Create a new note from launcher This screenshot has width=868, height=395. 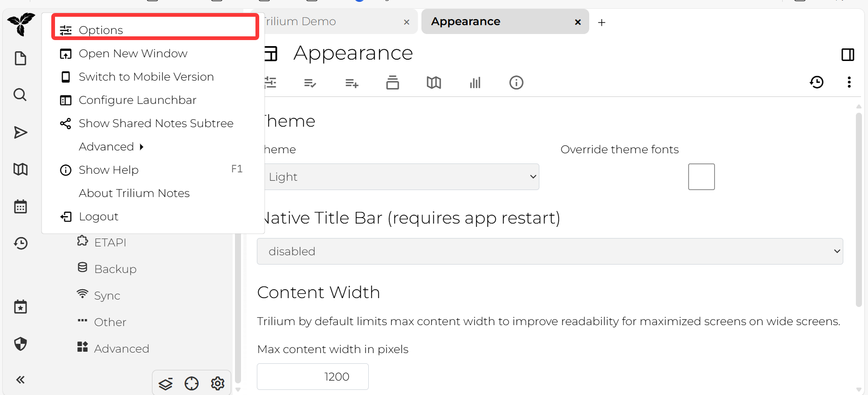coord(21,59)
